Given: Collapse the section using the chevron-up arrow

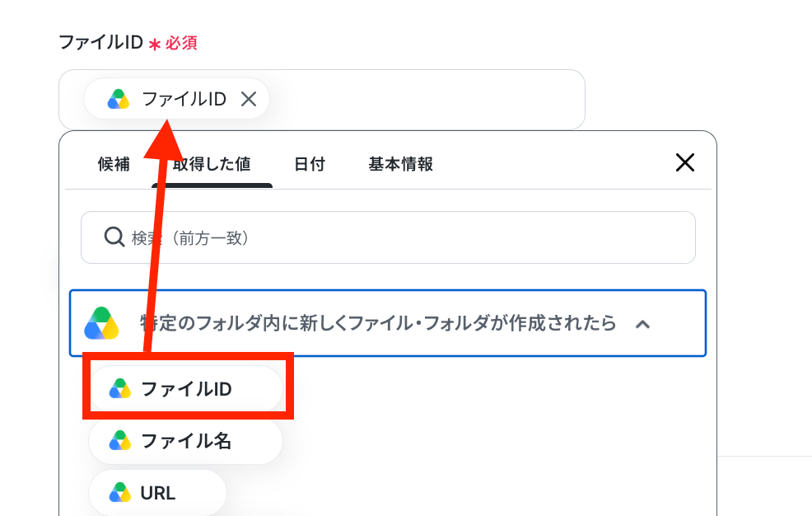Looking at the screenshot, I should coord(642,324).
